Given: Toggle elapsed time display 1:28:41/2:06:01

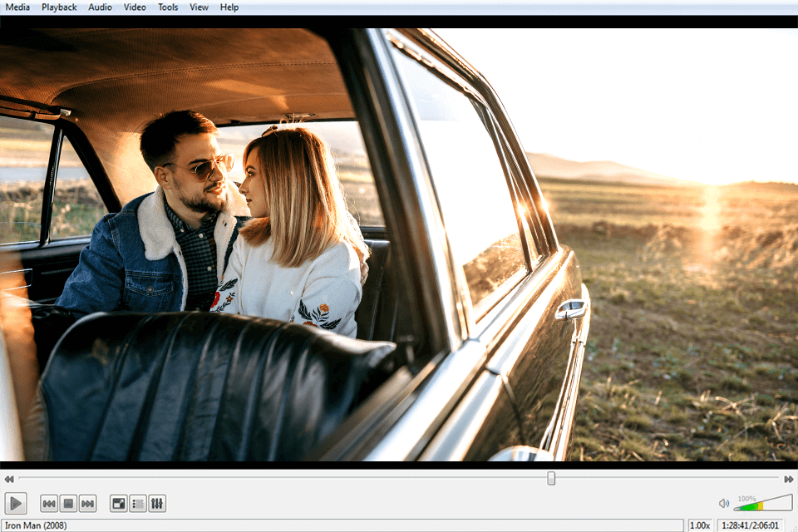Looking at the screenshot, I should tap(750, 525).
